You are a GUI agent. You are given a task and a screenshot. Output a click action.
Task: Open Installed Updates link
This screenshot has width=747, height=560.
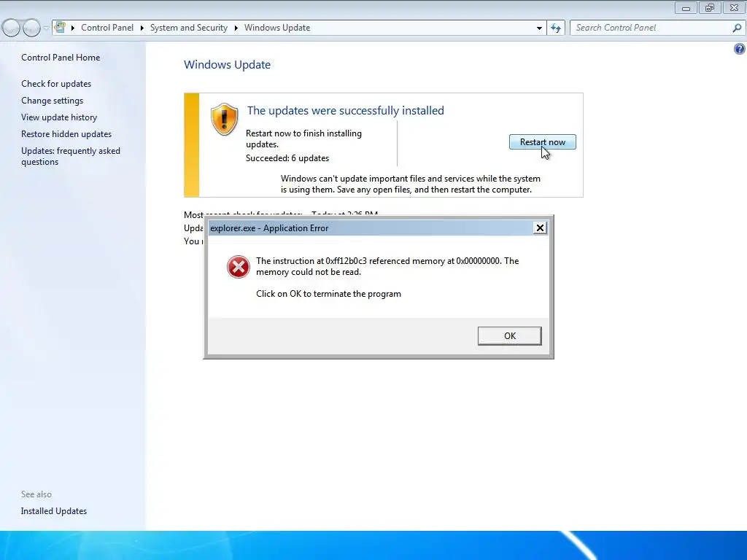coord(54,511)
